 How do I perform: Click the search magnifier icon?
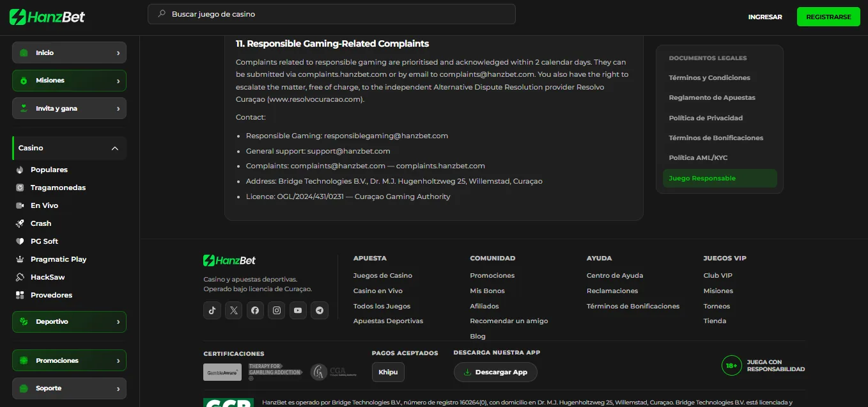pyautogui.click(x=161, y=13)
